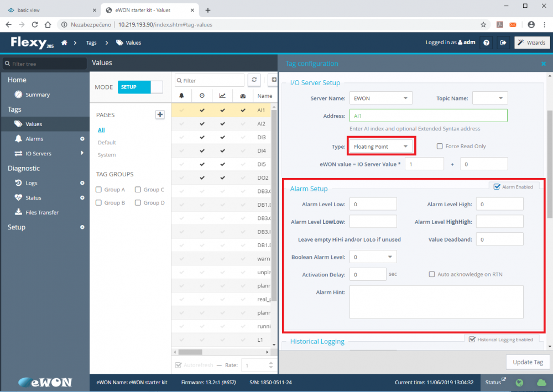Go to browser home page icon
The image size is (553, 392).
tap(48, 25)
